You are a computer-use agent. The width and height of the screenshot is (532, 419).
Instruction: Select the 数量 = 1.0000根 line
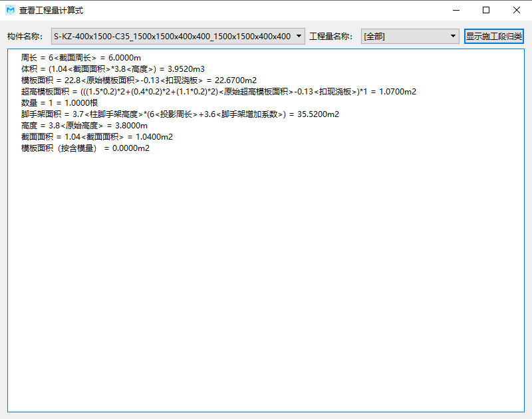pyautogui.click(x=59, y=103)
